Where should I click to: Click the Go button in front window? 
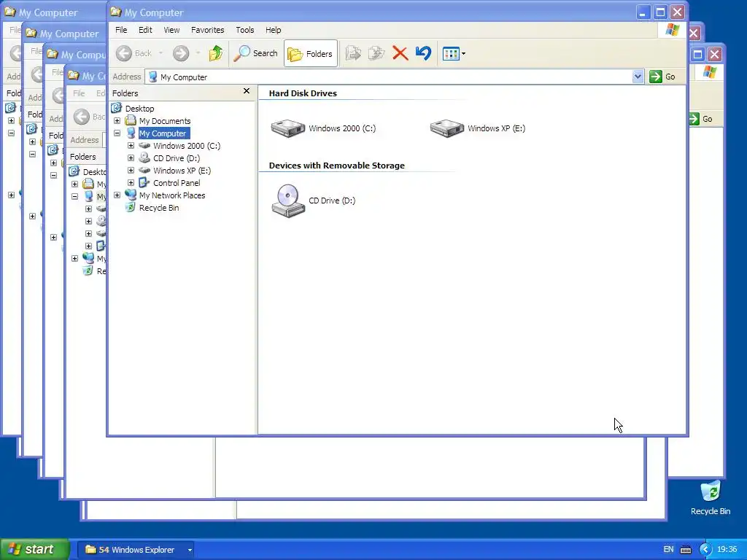[x=662, y=77]
